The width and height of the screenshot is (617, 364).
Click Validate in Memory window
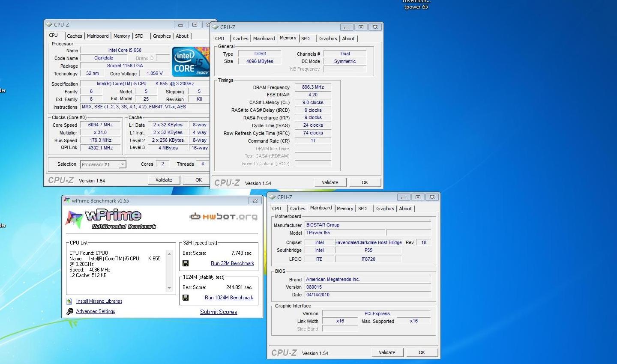tap(330, 182)
